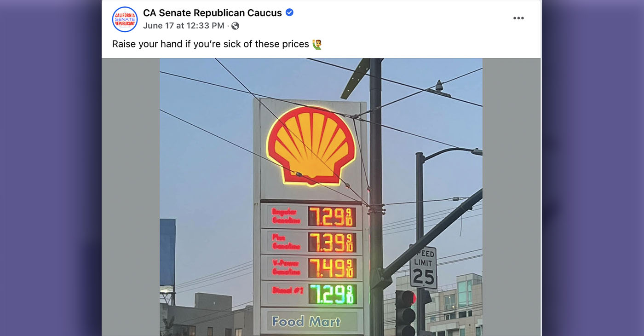This screenshot has width=644, height=336.
Task: Click the Speed Limit 25 sign
Action: (x=423, y=267)
